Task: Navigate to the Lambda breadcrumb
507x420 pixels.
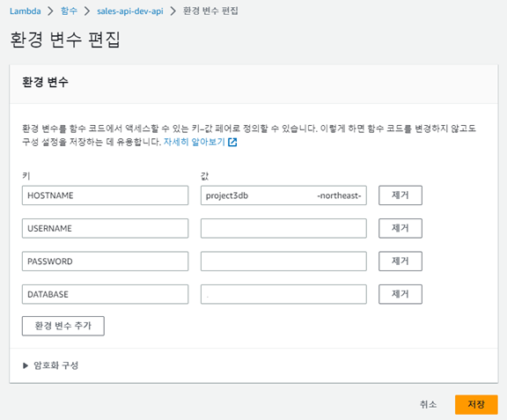Action: [x=26, y=11]
